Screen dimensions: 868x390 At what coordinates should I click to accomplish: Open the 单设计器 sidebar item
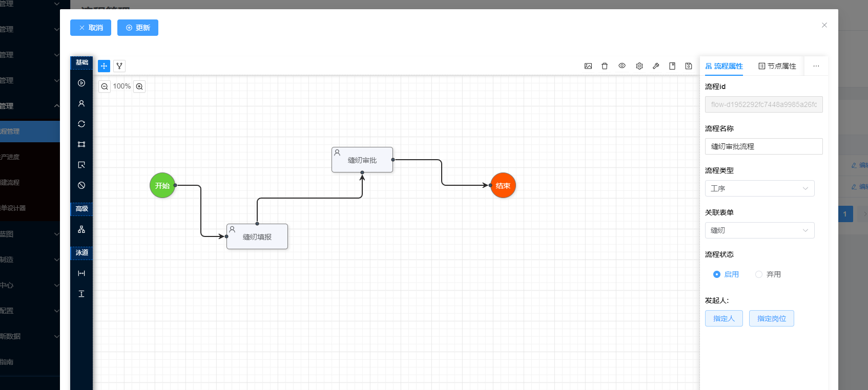pyautogui.click(x=30, y=208)
